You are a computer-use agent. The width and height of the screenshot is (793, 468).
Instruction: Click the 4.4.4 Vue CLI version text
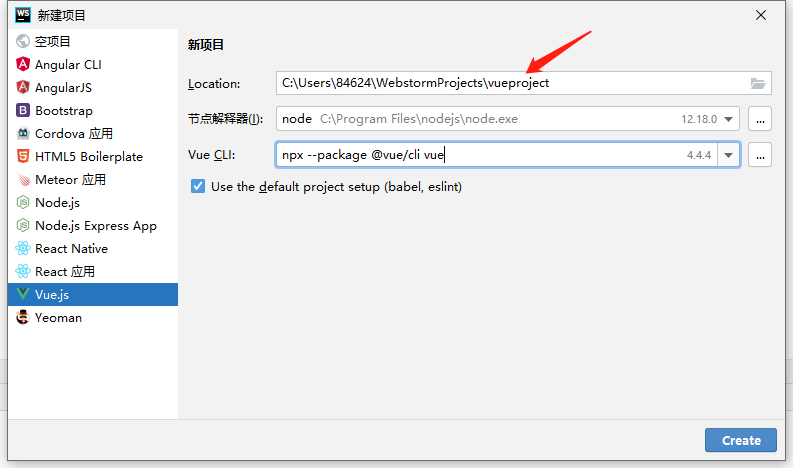(x=699, y=155)
